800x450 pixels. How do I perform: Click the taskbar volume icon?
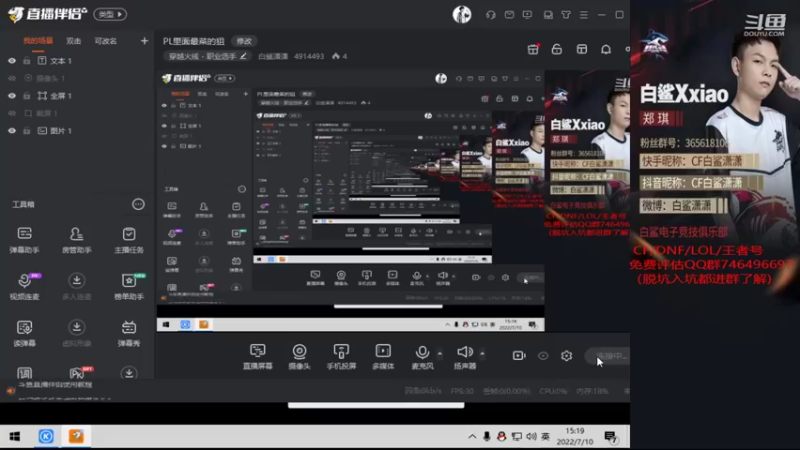pos(531,437)
